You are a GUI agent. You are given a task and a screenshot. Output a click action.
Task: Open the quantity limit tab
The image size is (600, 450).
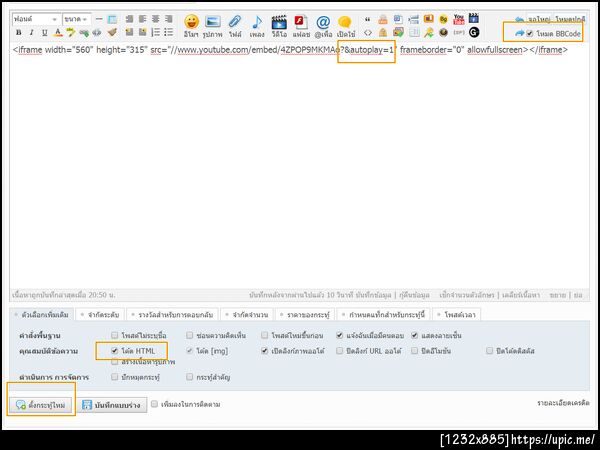coord(247,315)
